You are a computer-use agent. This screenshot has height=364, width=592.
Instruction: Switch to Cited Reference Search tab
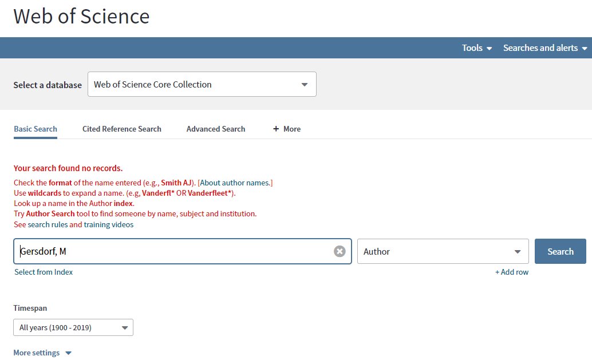(x=121, y=129)
